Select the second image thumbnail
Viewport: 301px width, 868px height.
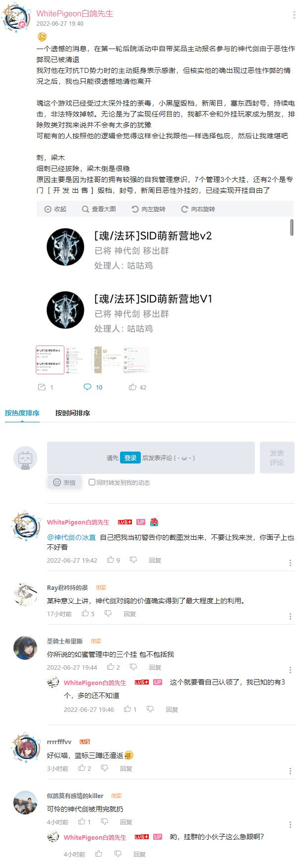(122, 360)
